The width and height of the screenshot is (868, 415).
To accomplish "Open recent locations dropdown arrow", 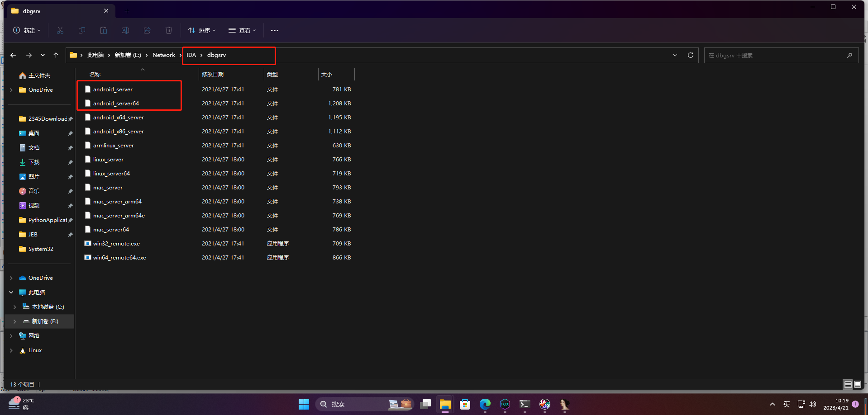I will tap(43, 55).
